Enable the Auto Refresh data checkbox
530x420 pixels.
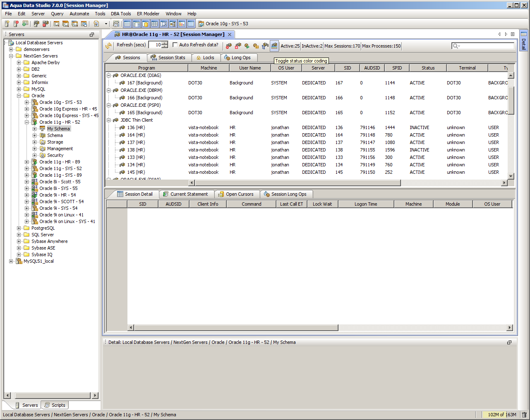point(175,45)
